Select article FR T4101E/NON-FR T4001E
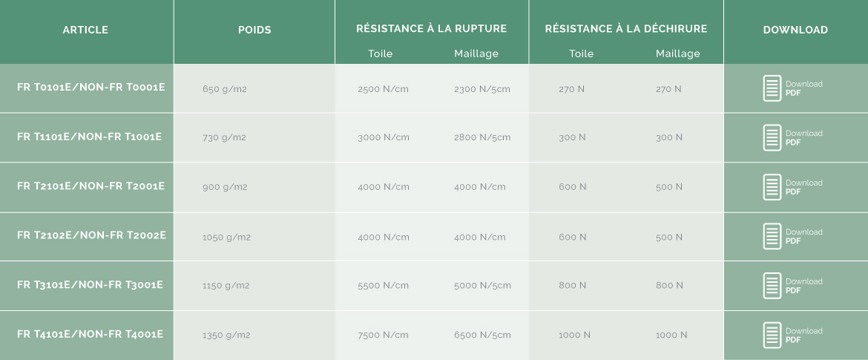Screen dimensions: 868x360 click(90, 334)
